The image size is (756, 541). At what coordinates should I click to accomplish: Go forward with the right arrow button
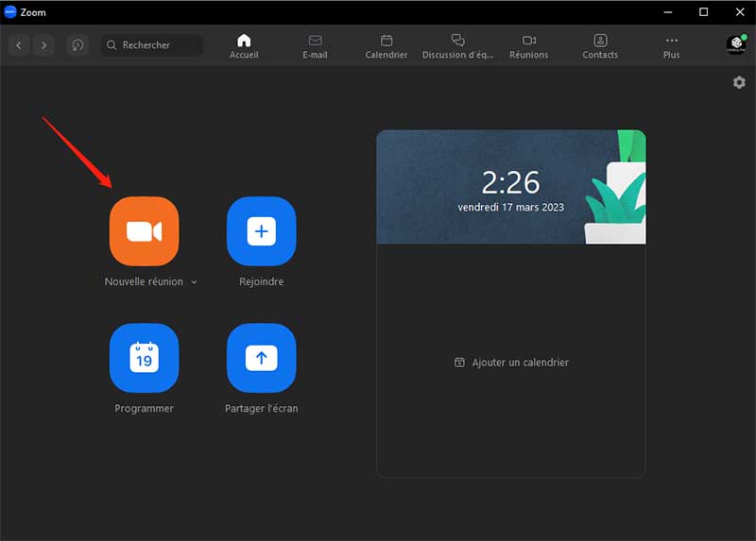click(x=45, y=45)
